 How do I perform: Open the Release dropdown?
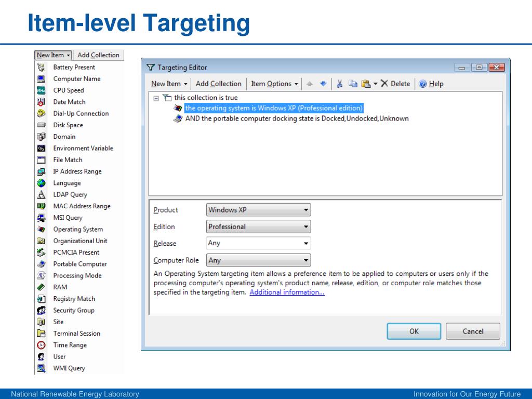(x=259, y=243)
